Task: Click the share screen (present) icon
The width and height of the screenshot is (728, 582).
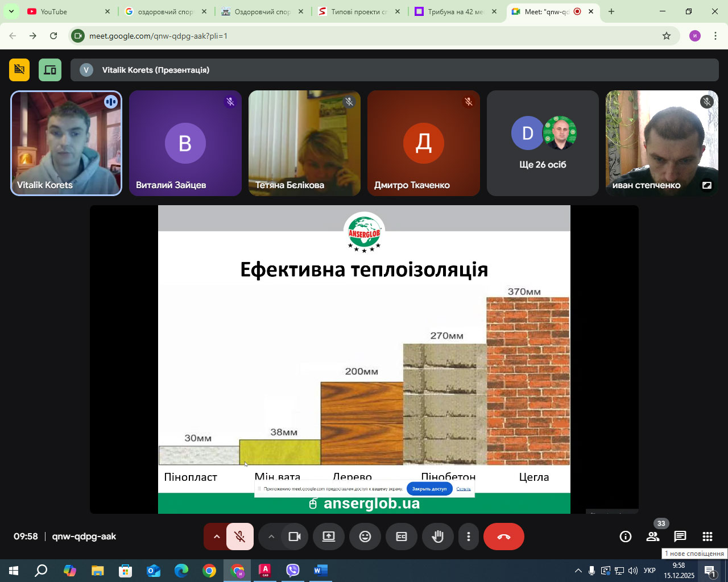Action: click(x=329, y=537)
